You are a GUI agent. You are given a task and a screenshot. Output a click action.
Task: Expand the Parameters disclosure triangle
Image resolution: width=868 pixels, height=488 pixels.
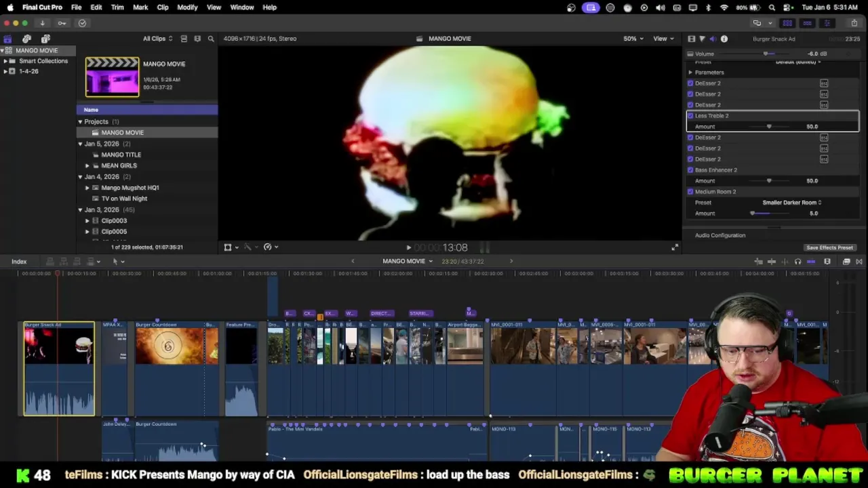[x=690, y=73]
